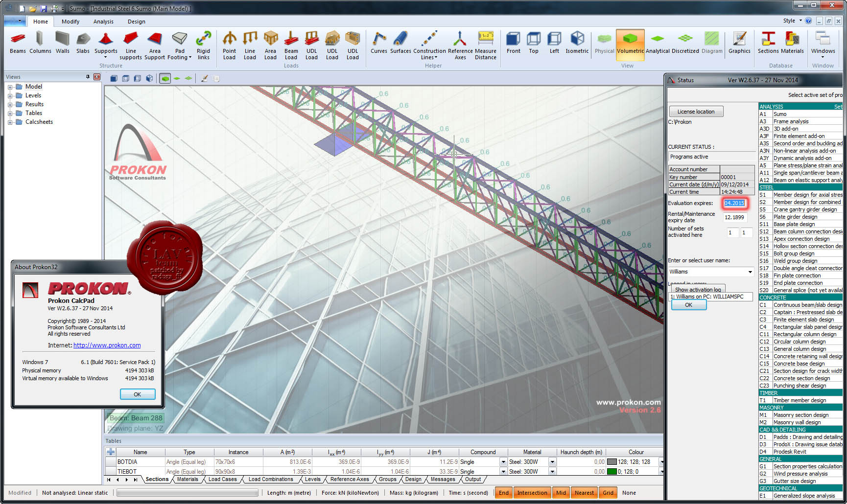
Task: Open the www.prokon.com link
Action: [x=107, y=345]
